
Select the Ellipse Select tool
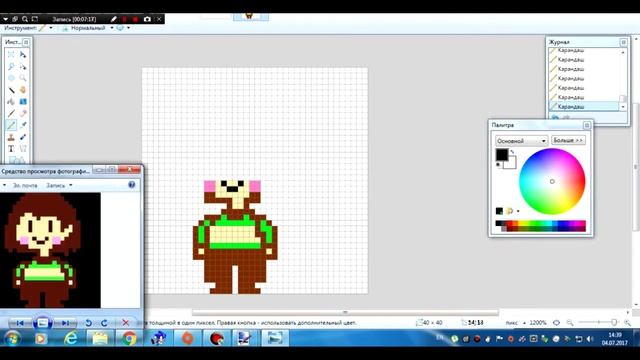point(11,78)
